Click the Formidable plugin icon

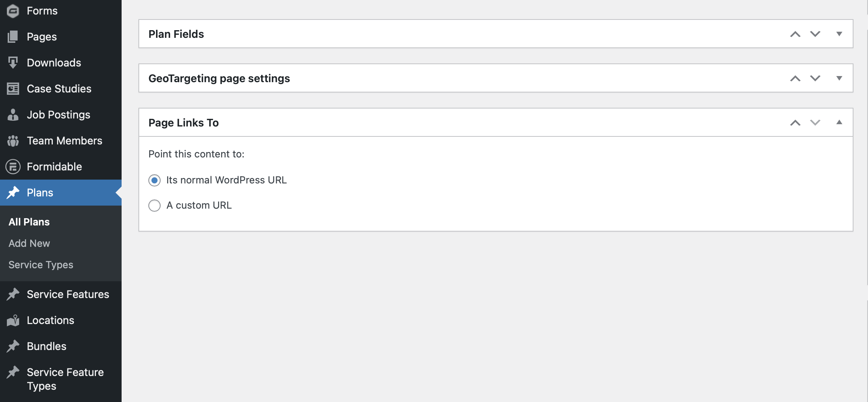click(13, 167)
